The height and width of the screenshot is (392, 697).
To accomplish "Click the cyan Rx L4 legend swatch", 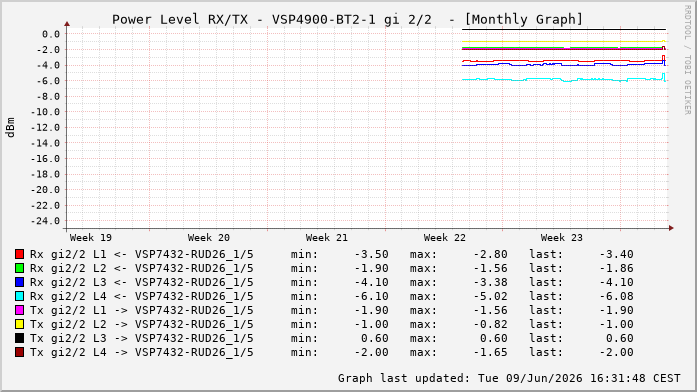I will point(19,296).
